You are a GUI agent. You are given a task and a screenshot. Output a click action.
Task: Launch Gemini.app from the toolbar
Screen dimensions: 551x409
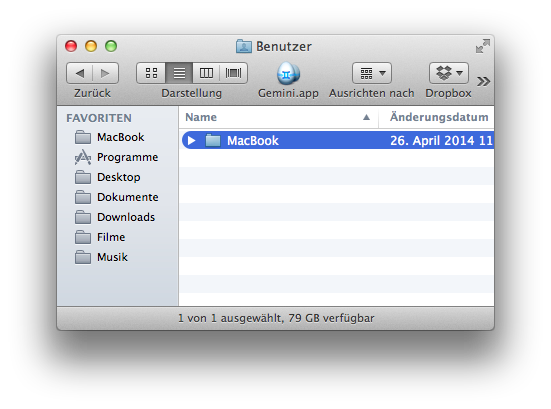pos(288,73)
